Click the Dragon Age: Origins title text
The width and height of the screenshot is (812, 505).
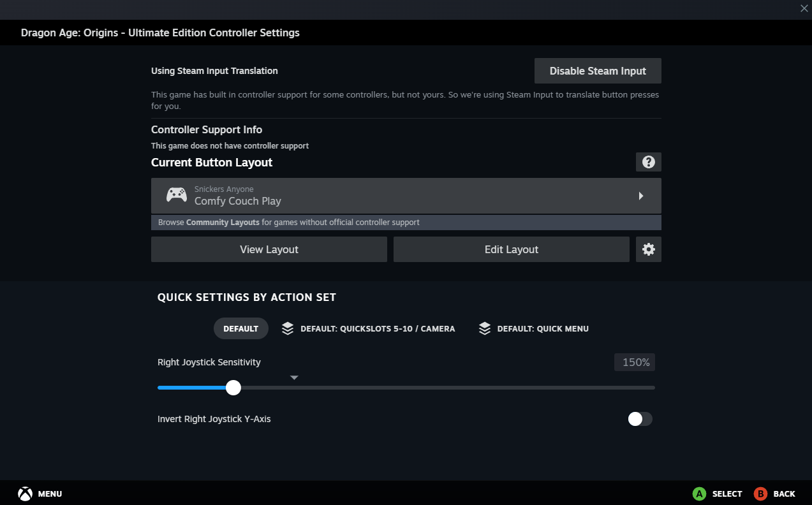(160, 33)
